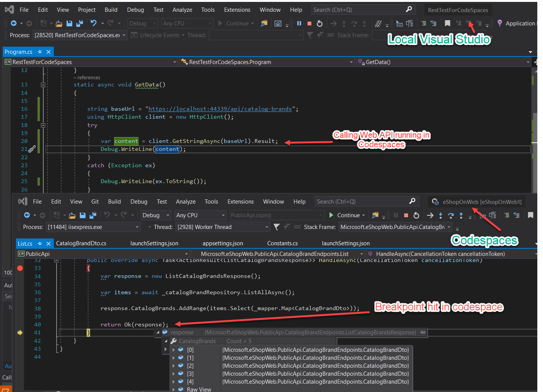Image resolution: width=543 pixels, height=392 pixels.
Task: Click Restart debugging icon in Local Visual Studio
Action: (x=320, y=24)
